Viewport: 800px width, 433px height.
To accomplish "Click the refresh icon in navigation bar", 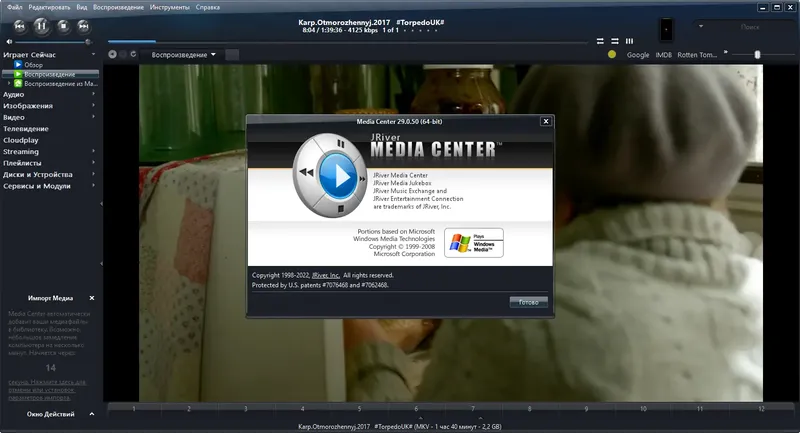I will [133, 54].
